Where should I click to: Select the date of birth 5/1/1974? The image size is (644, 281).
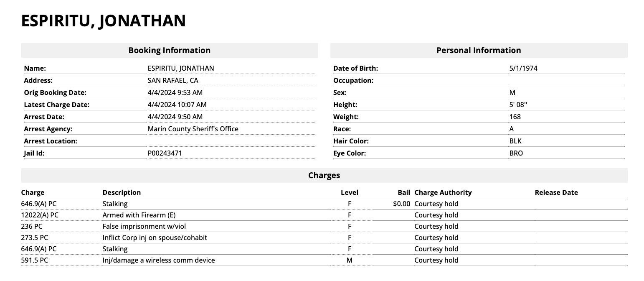pos(523,68)
